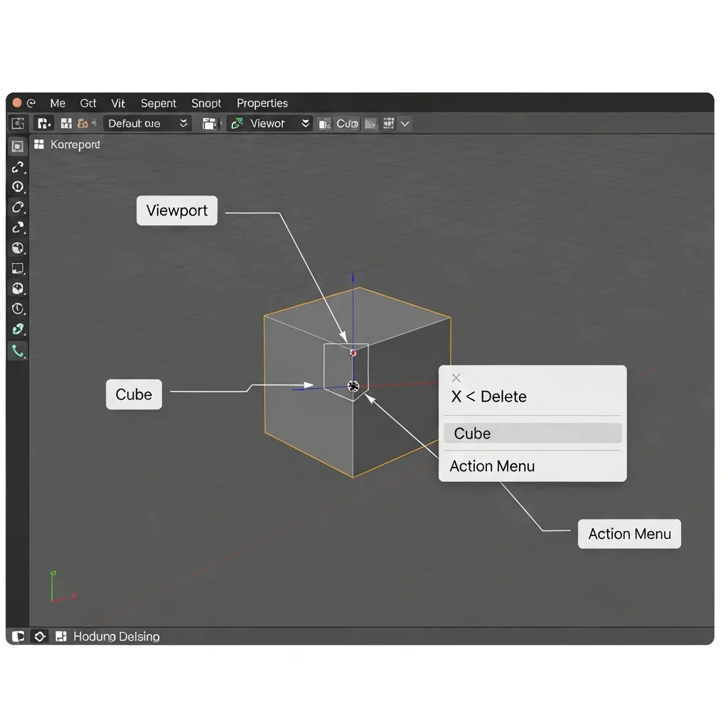Click the grid icon beside Hodung Delsing
Screen dimensions: 728x728
61,636
